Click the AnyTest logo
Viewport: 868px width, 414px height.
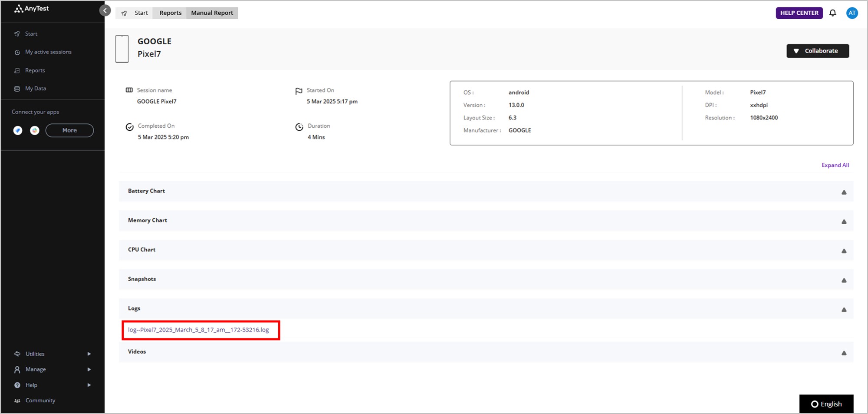[x=32, y=9]
